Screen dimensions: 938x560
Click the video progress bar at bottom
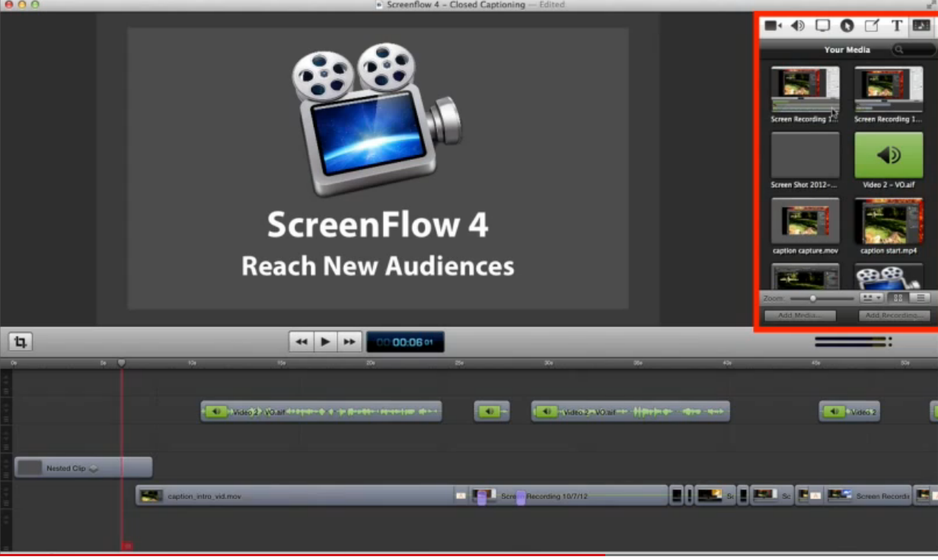pos(469,555)
